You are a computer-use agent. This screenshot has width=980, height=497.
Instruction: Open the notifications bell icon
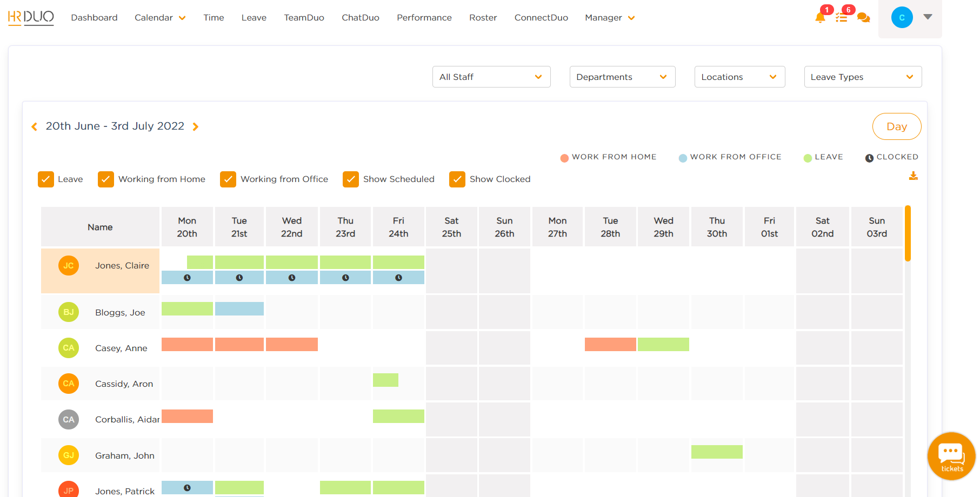(x=820, y=17)
